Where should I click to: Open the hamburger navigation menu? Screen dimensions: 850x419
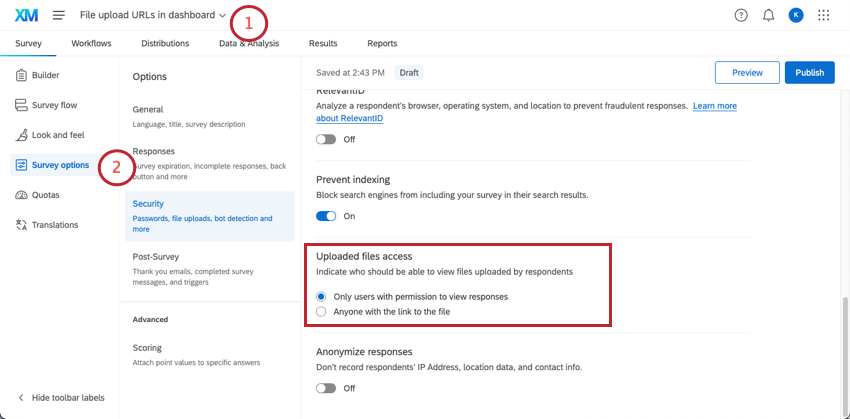point(59,15)
